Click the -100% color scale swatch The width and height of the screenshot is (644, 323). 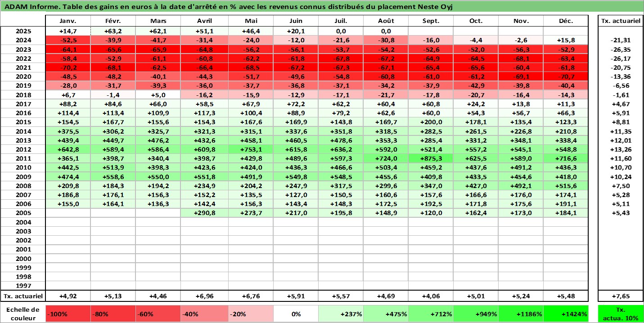(x=68, y=314)
